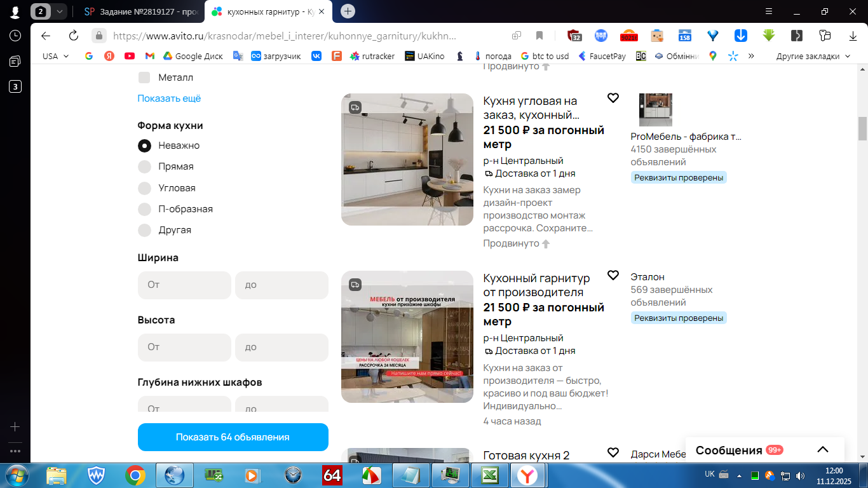Viewport: 868px width, 488px height.
Task: Open the Google Диск bookmark
Action: coord(193,56)
